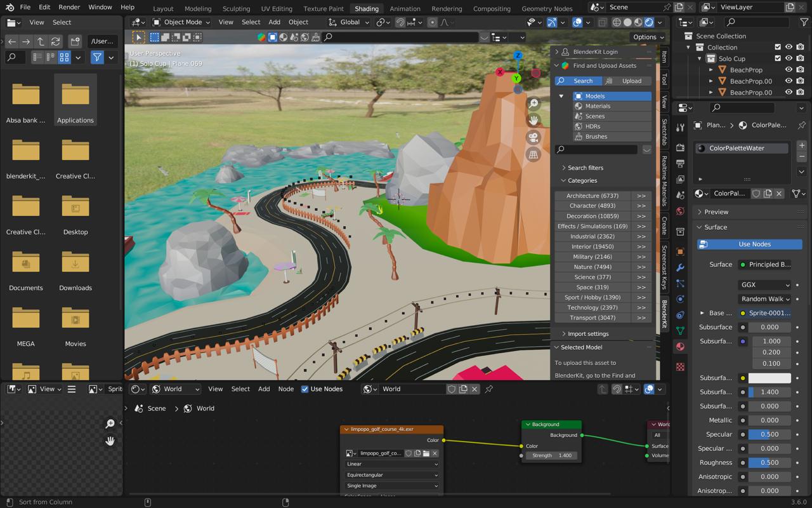Toggle the Use Nodes checkbox in node editor
The width and height of the screenshot is (812, 508).
coord(305,389)
